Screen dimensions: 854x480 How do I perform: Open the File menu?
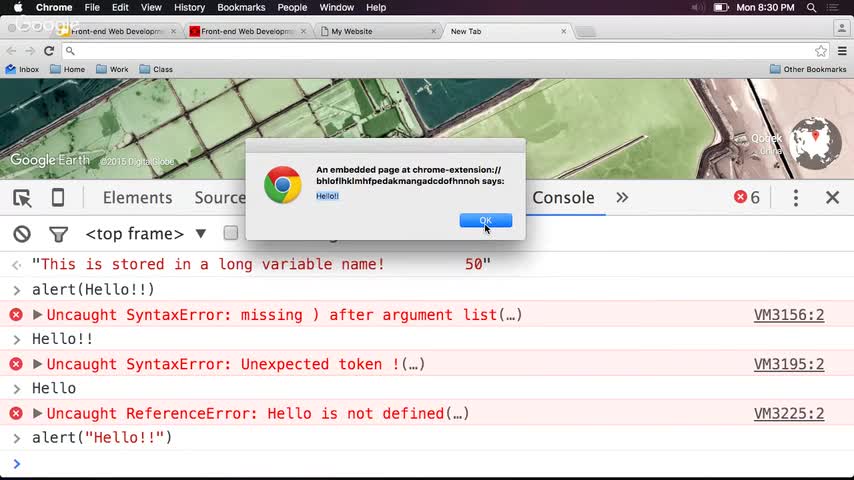92,8
